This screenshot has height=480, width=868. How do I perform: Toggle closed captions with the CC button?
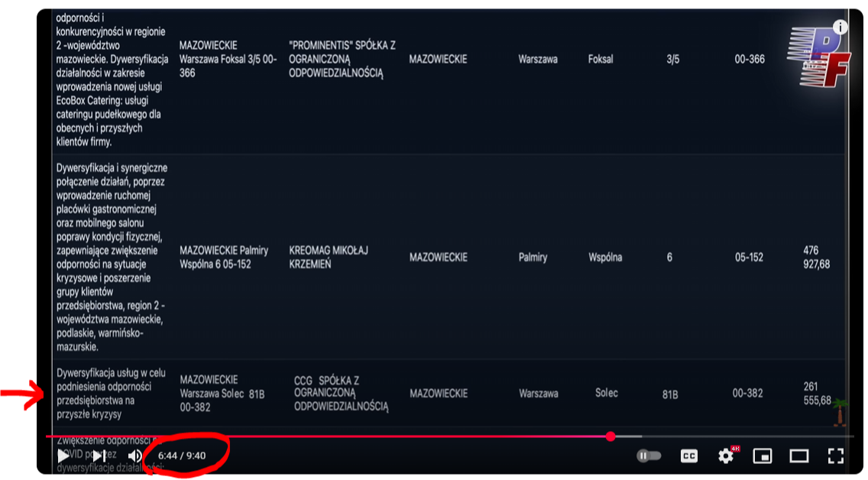click(x=688, y=456)
